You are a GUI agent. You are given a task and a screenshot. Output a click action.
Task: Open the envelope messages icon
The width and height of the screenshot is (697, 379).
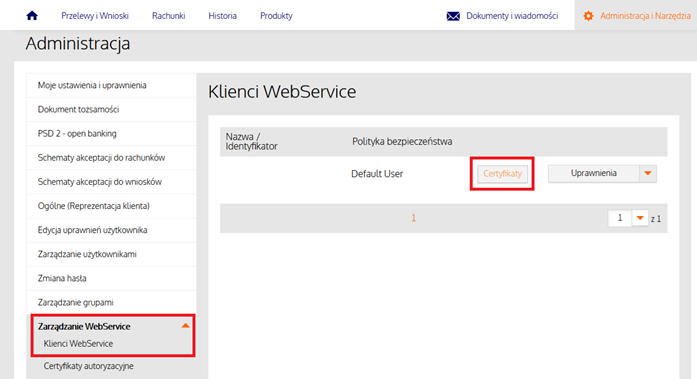point(453,16)
